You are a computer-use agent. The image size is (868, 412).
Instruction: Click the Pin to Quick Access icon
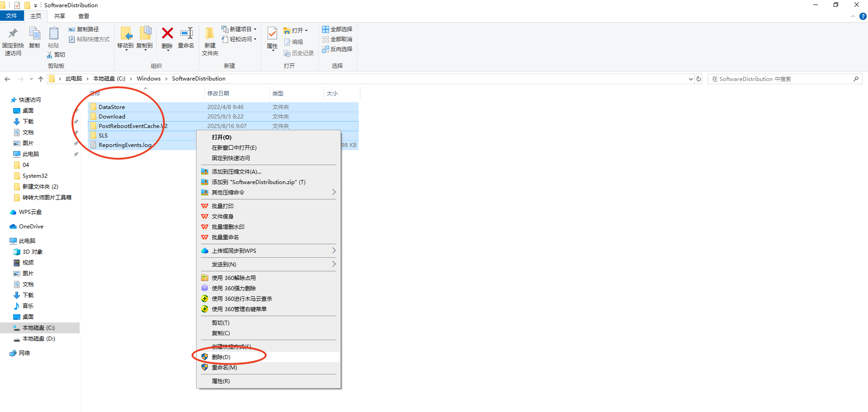pyautogui.click(x=13, y=34)
